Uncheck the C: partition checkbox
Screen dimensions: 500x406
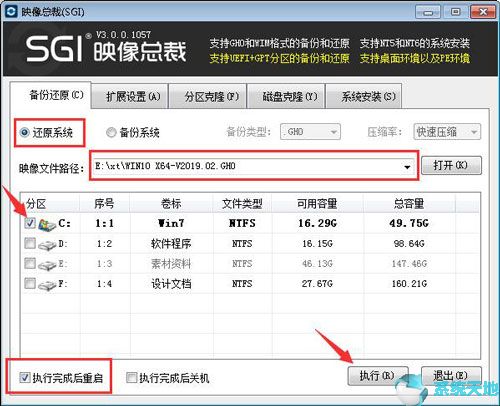(x=30, y=223)
